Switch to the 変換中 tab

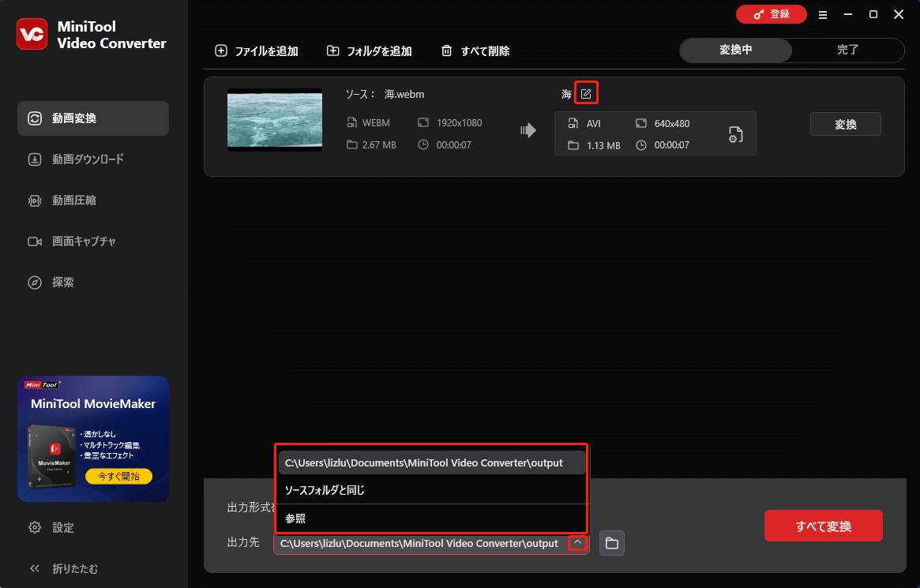click(736, 50)
